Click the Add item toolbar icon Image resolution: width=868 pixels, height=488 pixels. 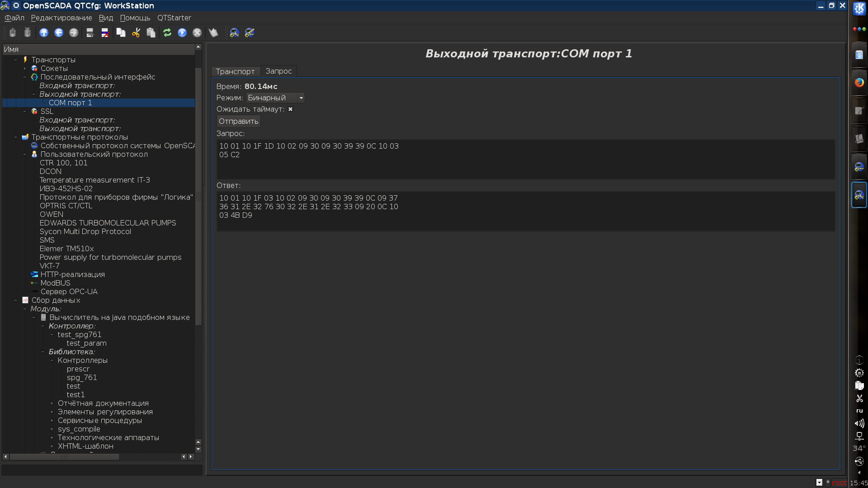(90, 33)
